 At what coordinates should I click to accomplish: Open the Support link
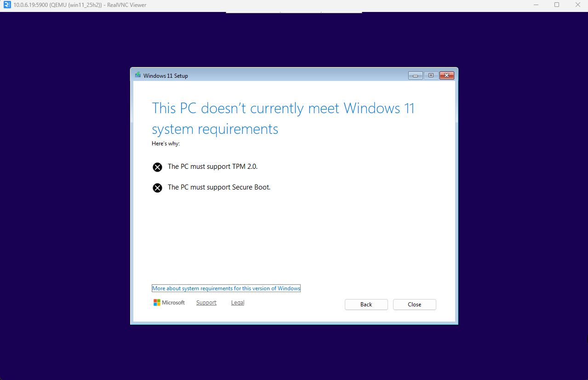click(206, 302)
